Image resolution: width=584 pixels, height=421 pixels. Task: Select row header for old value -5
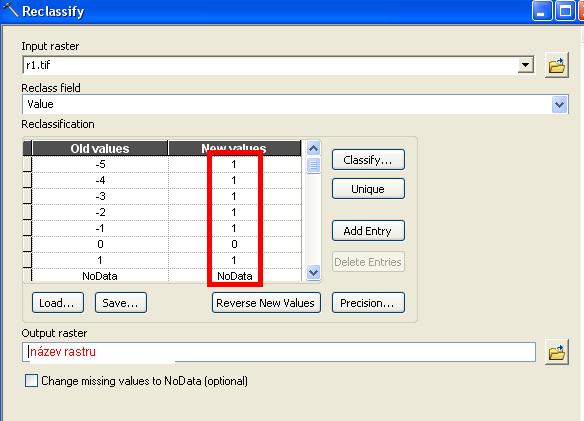(x=27, y=164)
